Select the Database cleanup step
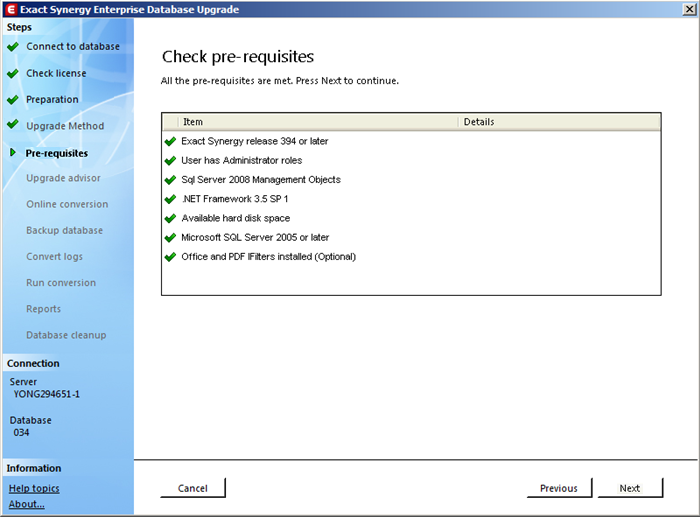Image resolution: width=700 pixels, height=517 pixels. tap(66, 335)
